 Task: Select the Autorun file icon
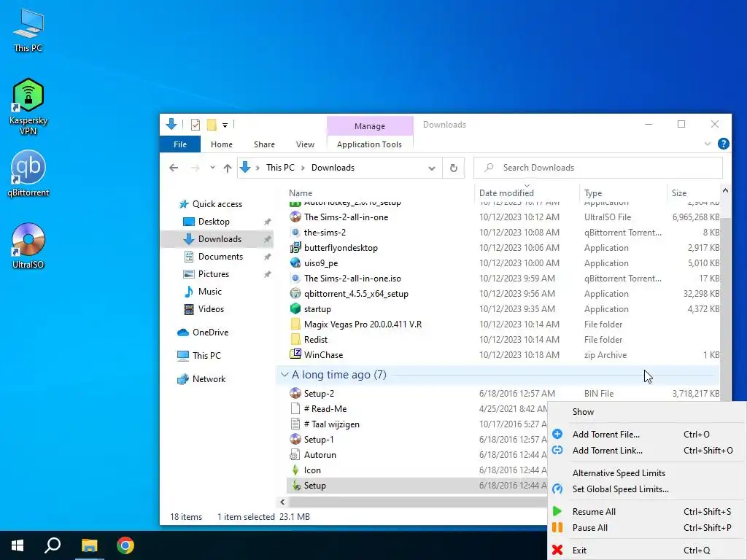tap(295, 455)
